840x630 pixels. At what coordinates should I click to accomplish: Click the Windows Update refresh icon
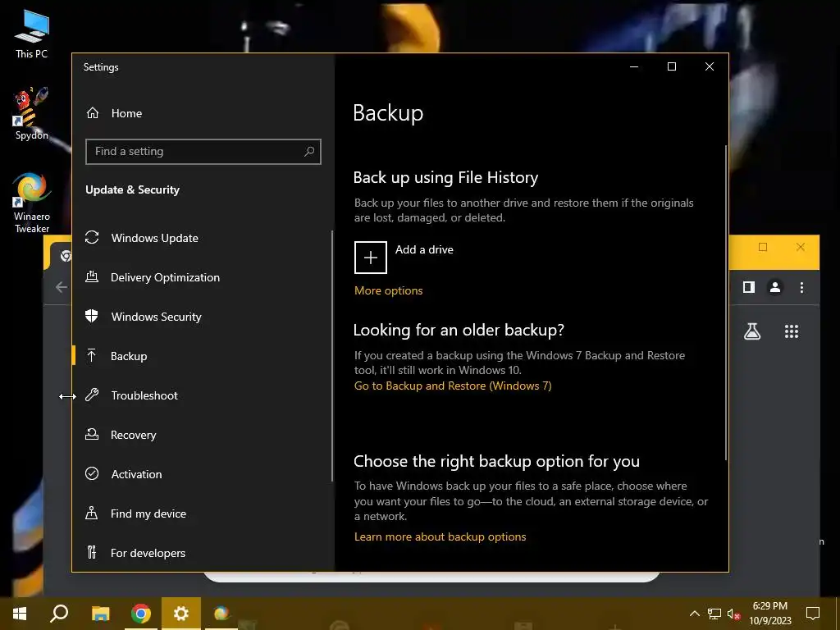(92, 237)
